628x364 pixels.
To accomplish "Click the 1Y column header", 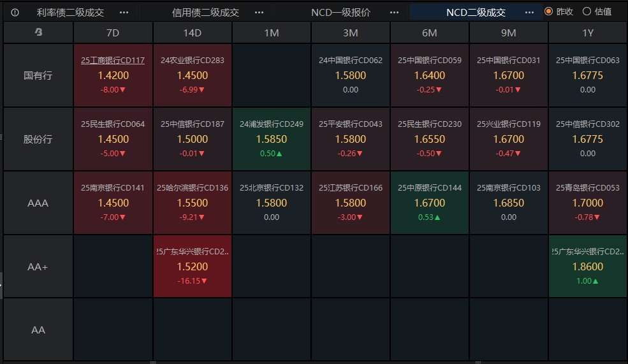I will pos(588,33).
